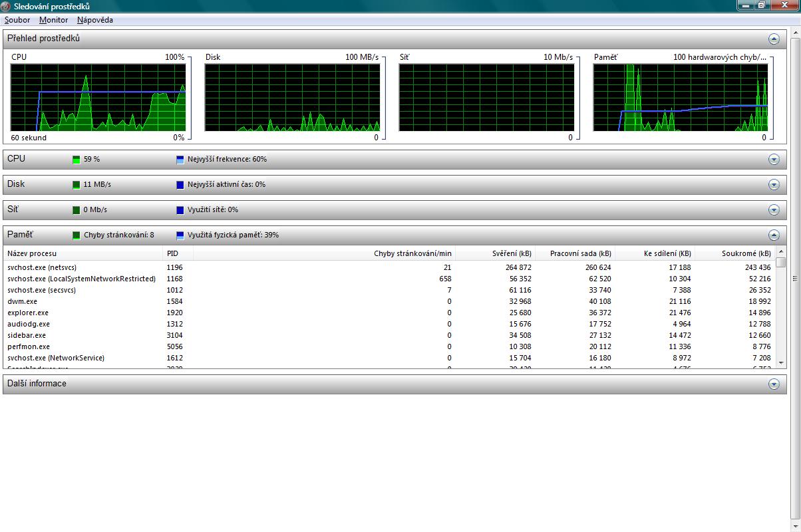Viewport: 801px width, 532px height.
Task: Select the svchost.exe (secsvcs) row
Action: (x=389, y=290)
